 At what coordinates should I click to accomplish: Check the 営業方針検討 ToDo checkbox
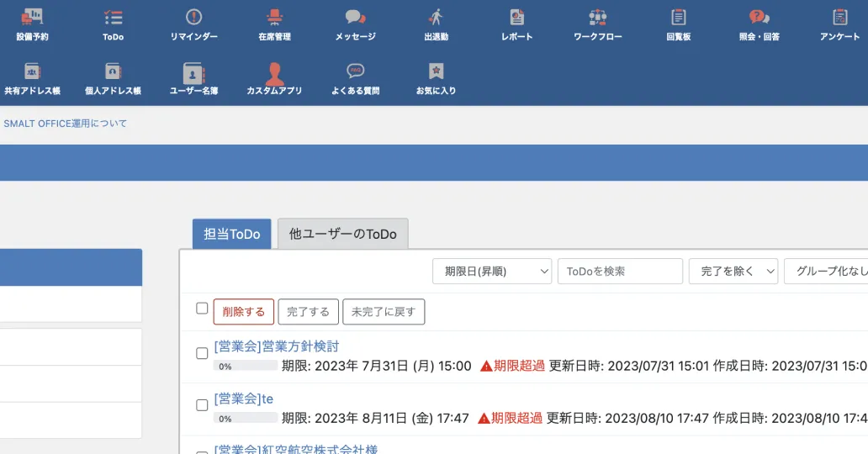coord(202,353)
